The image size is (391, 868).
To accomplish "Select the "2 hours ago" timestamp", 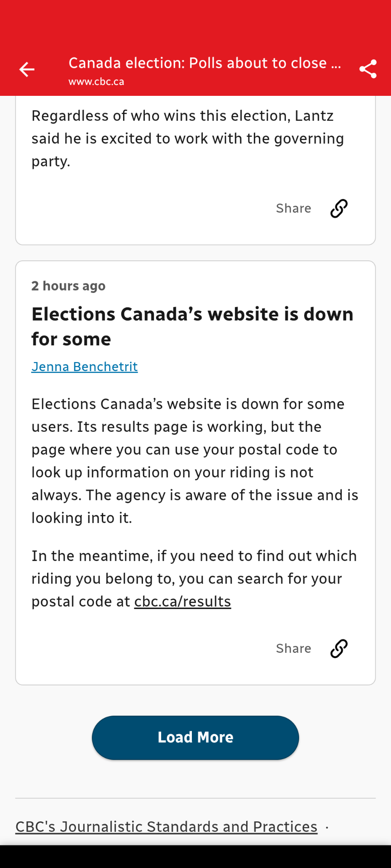I will [x=68, y=286].
